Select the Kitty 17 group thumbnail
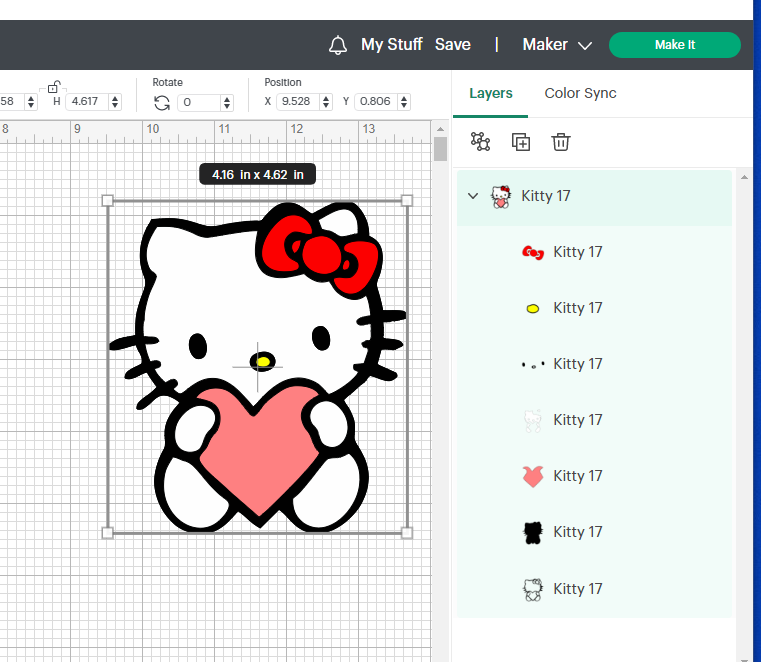Screen dimensions: 761x662 pos(501,197)
